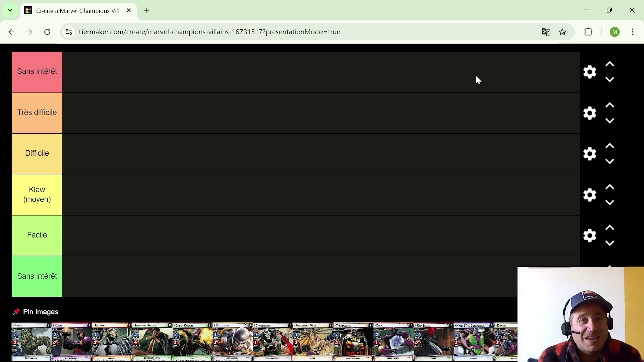Screen dimensions: 644x362
Task: Move Klaw (moyen) row down
Action: pos(610,202)
